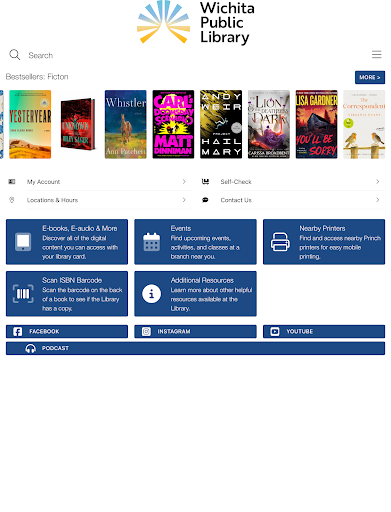Select the Lion and Deathless Dark cover
391x512 pixels.
point(269,124)
